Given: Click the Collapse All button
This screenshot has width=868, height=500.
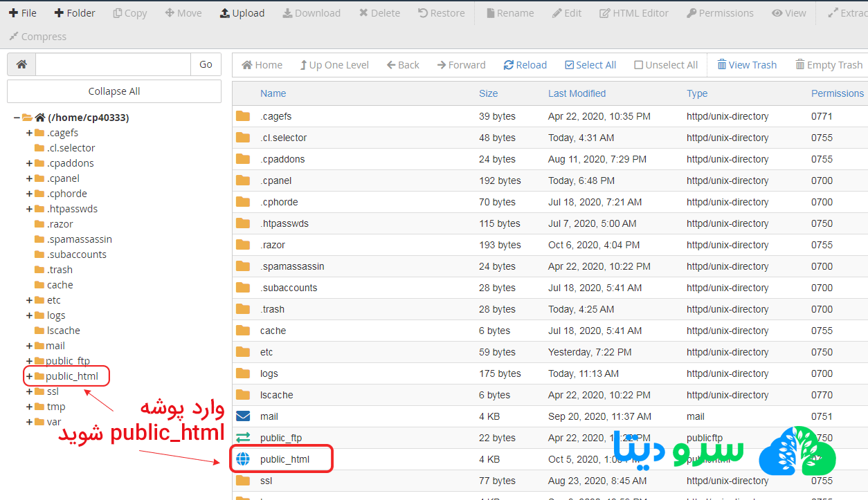Looking at the screenshot, I should tap(114, 91).
